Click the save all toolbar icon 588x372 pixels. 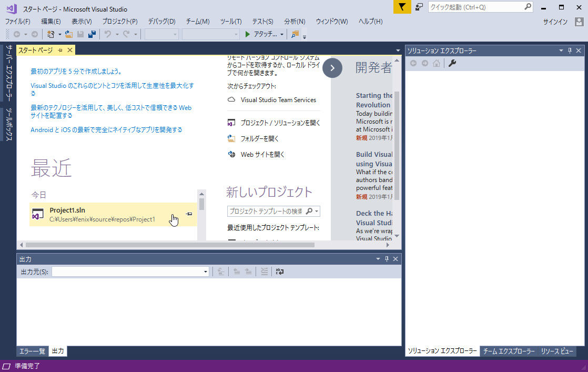tap(92, 34)
